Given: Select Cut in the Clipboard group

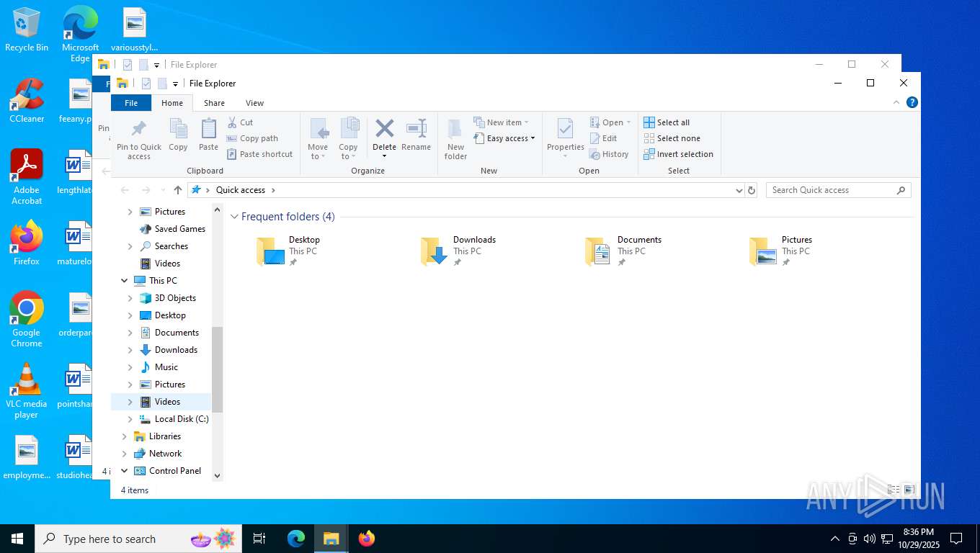Looking at the screenshot, I should [240, 122].
